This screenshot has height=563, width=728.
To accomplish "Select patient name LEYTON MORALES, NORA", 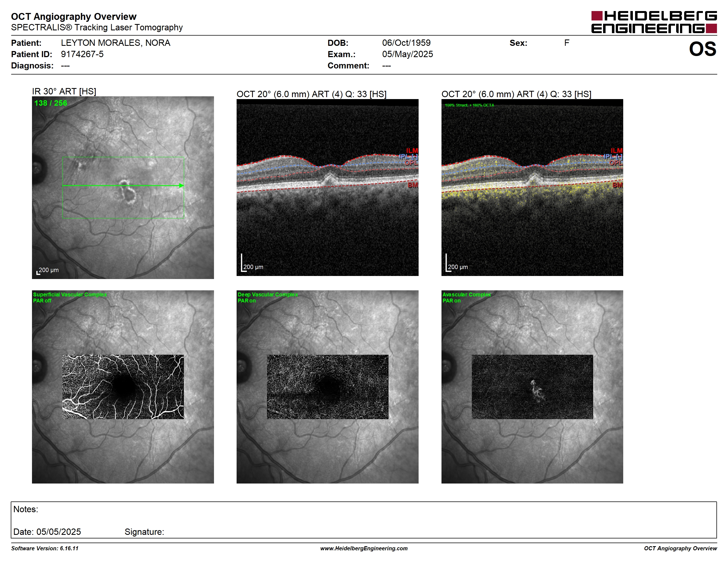I will [x=115, y=43].
